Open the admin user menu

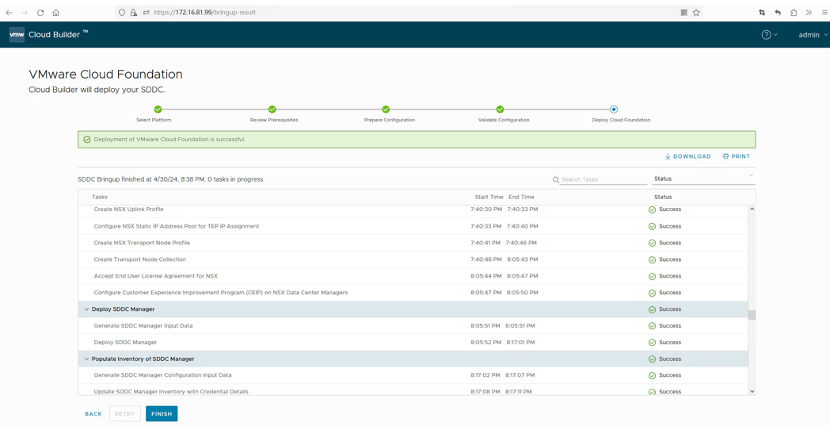click(812, 34)
